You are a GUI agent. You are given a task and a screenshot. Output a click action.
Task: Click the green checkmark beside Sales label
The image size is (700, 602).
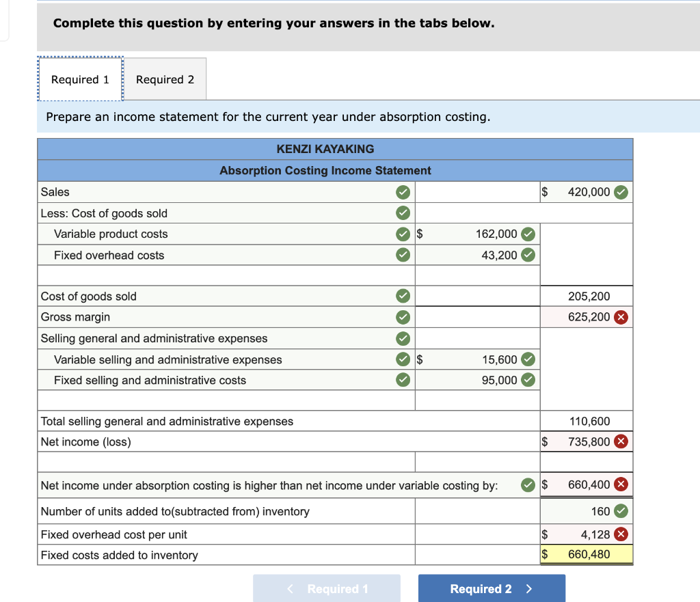click(x=403, y=192)
